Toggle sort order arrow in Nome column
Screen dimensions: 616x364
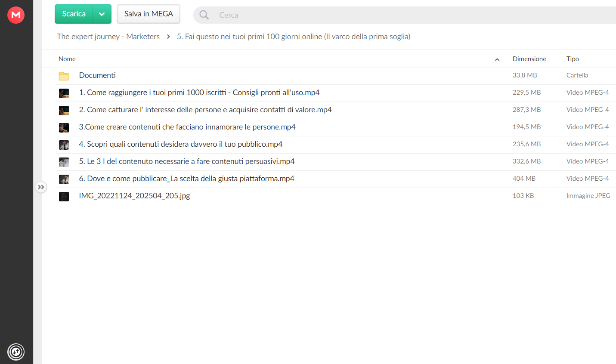(x=497, y=59)
